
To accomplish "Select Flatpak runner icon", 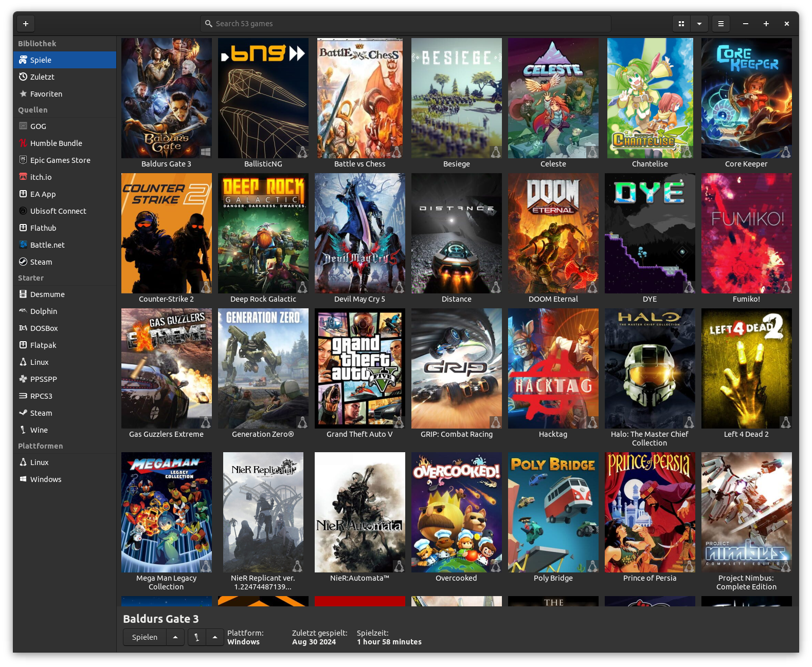I will pyautogui.click(x=23, y=345).
